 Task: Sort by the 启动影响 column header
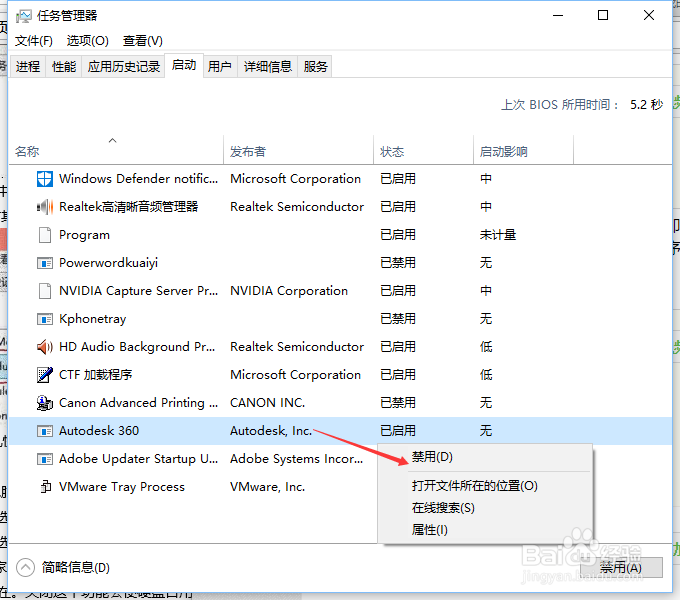(523, 151)
